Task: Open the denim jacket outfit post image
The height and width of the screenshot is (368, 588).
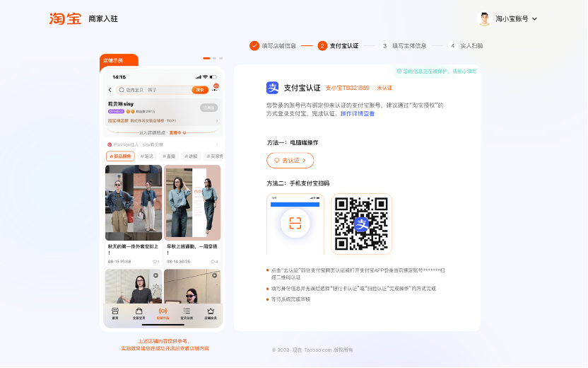Action: tap(134, 203)
